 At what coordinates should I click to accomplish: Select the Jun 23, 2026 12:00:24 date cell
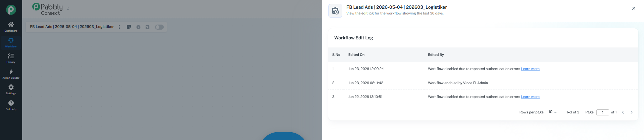[366, 69]
